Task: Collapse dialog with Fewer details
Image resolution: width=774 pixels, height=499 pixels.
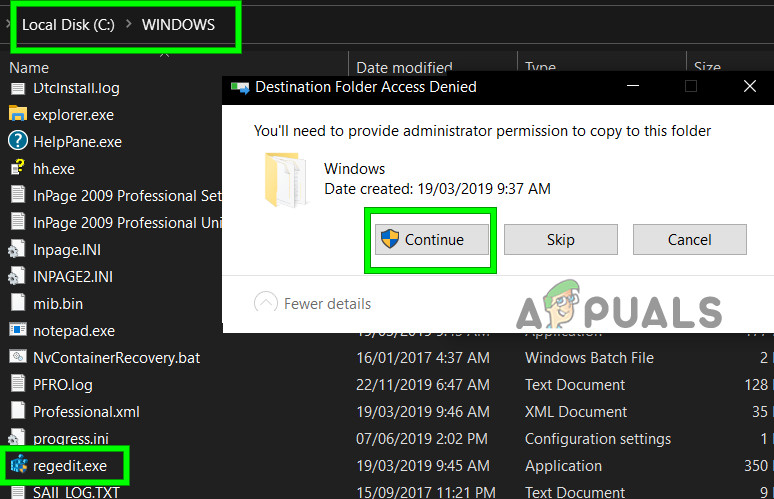Action: tap(312, 303)
